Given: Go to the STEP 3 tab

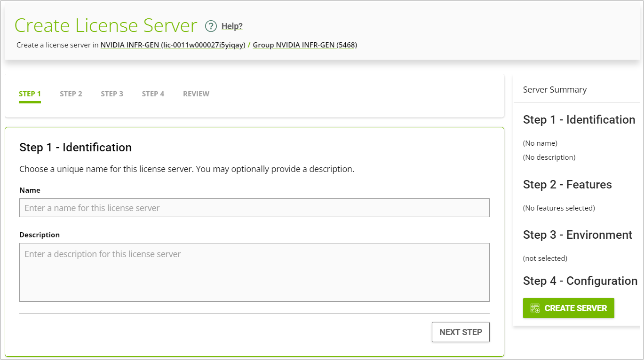Looking at the screenshot, I should [x=112, y=94].
